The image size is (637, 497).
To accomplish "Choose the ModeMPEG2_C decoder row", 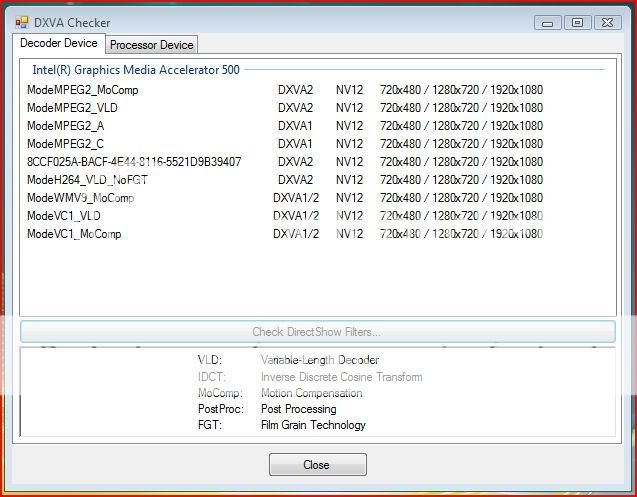I will pyautogui.click(x=65, y=144).
